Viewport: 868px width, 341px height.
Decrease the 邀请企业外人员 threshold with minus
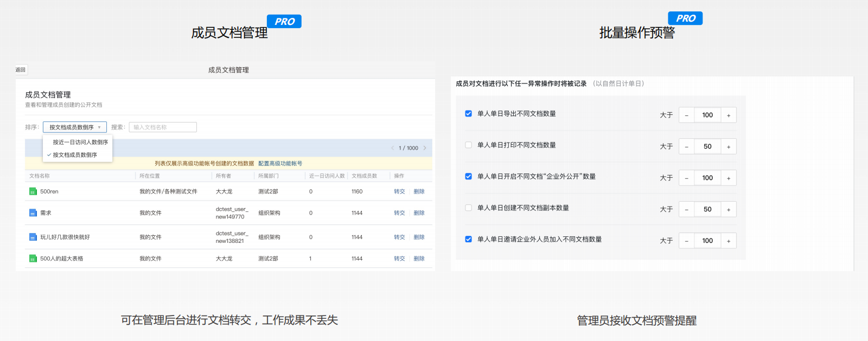(686, 241)
